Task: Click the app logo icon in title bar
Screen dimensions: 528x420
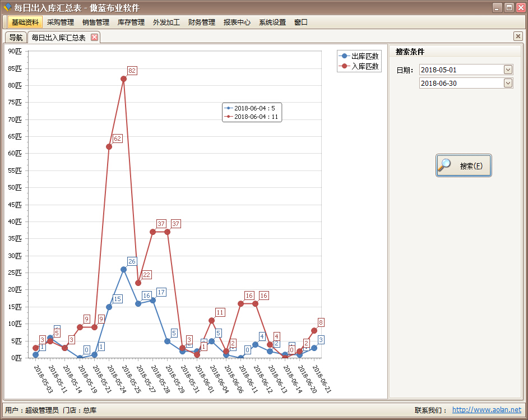Action: coord(7,7)
